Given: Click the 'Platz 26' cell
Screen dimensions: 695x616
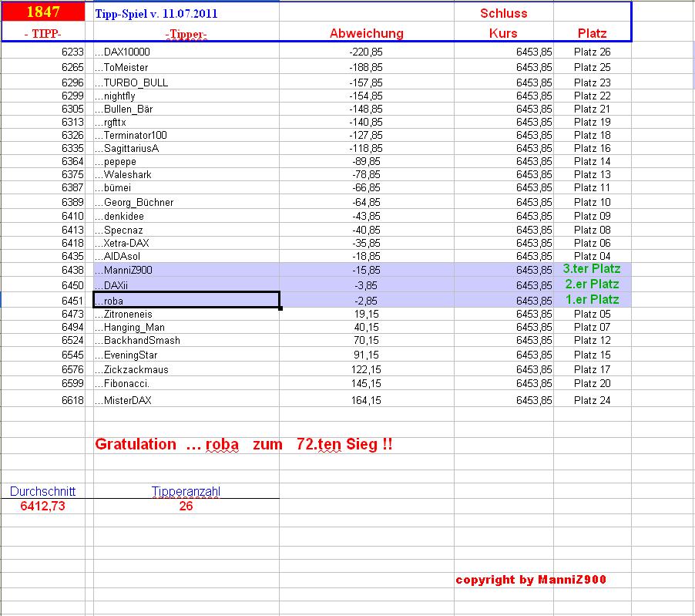Looking at the screenshot, I should (x=593, y=52).
